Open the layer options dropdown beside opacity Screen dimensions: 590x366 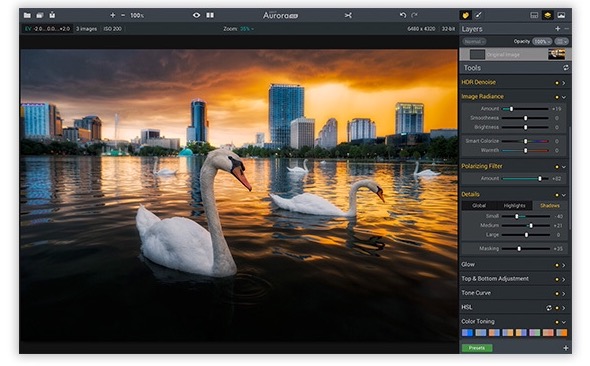point(561,42)
